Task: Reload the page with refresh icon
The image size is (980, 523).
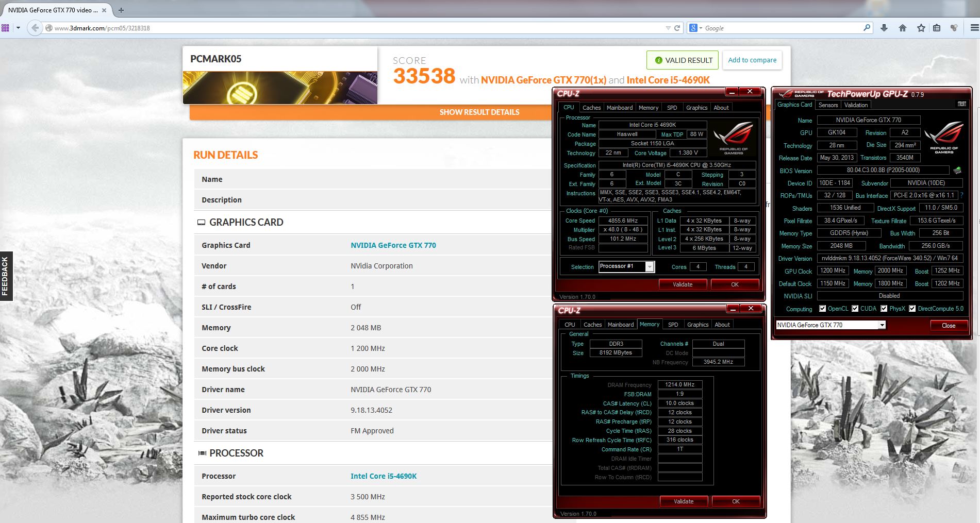Action: (x=677, y=28)
